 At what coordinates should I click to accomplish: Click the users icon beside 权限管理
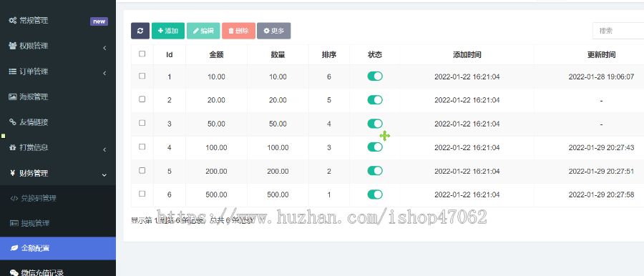click(x=13, y=46)
